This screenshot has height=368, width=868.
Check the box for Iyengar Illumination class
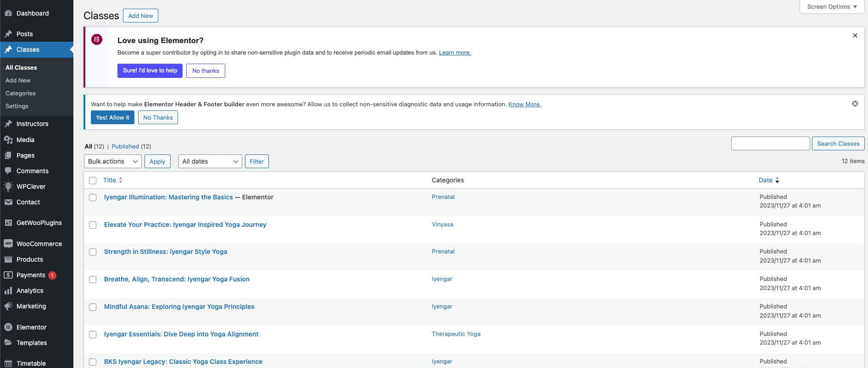pyautogui.click(x=93, y=198)
